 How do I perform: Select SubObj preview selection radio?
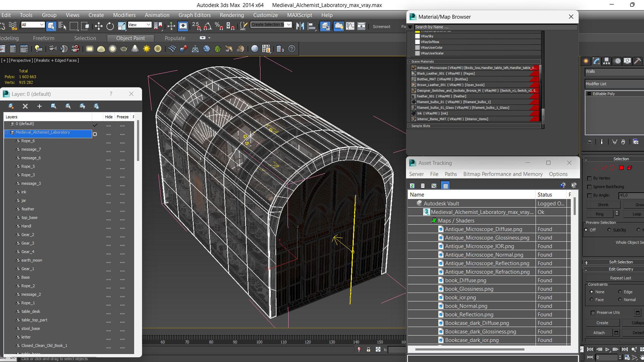(609, 230)
